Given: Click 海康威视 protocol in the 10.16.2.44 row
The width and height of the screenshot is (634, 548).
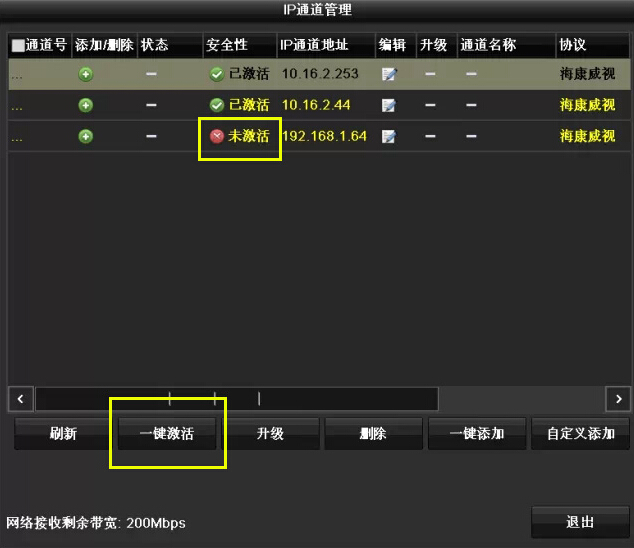Looking at the screenshot, I should [x=588, y=105].
